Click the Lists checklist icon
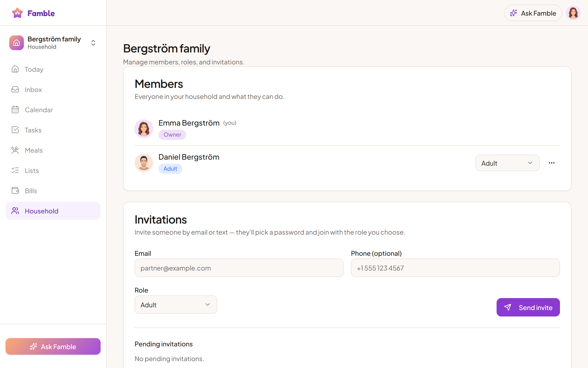 pyautogui.click(x=15, y=170)
